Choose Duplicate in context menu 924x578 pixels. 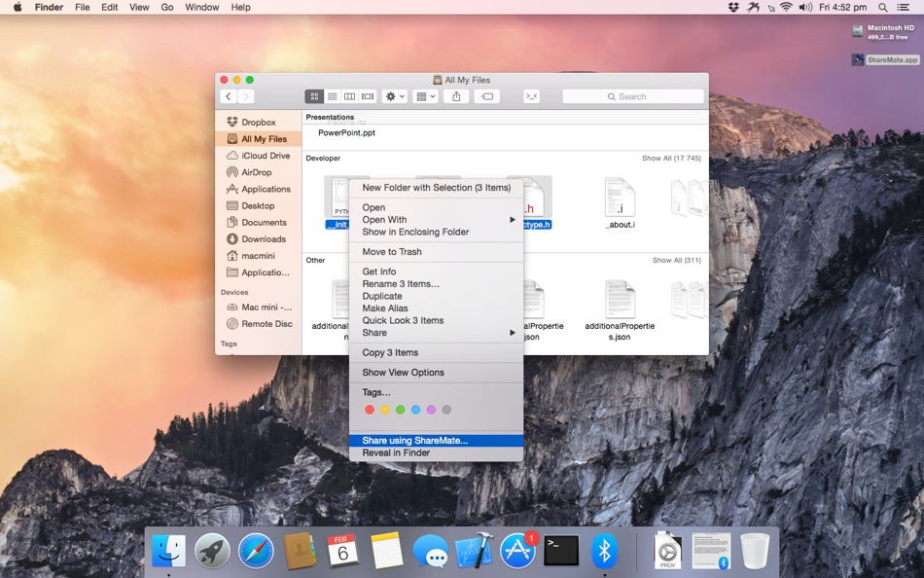436,296
